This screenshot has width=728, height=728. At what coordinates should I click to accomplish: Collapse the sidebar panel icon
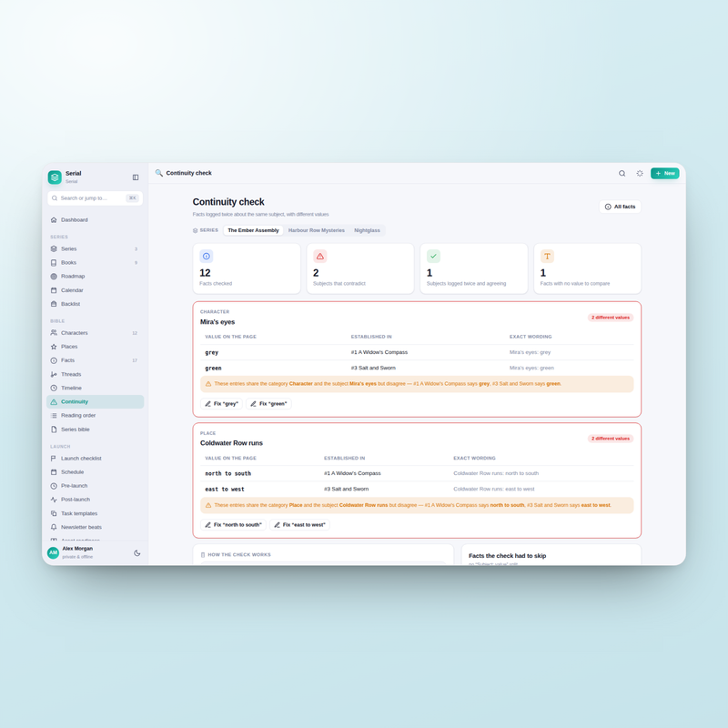(136, 177)
